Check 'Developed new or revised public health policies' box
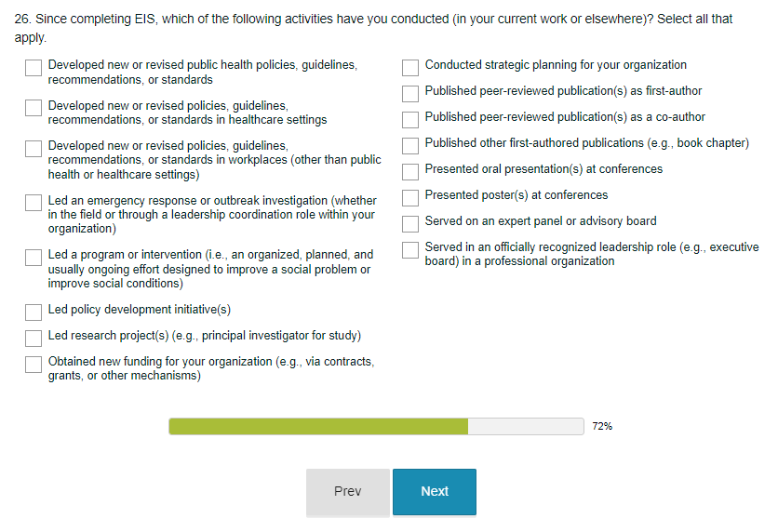This screenshot has height=532, width=778. [34, 68]
